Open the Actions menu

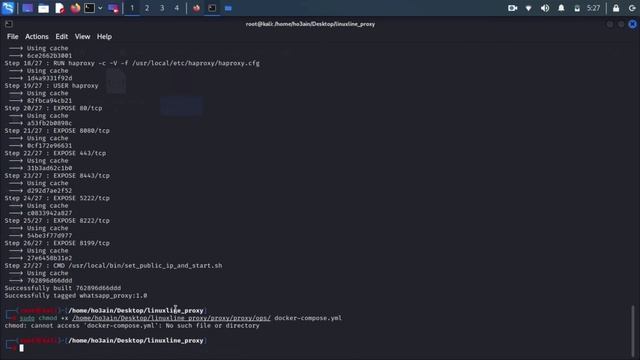(37, 36)
